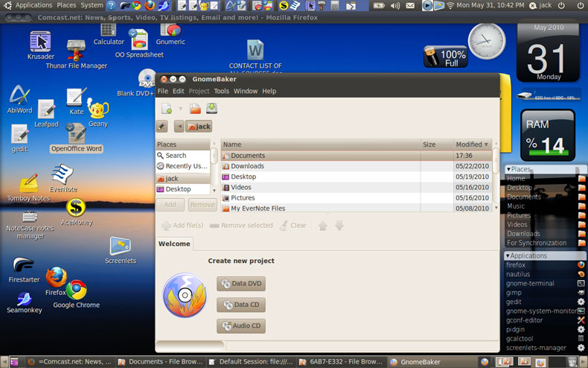Click the save project icon with green arrow
Viewport: 588px width, 368px height.
tap(212, 109)
